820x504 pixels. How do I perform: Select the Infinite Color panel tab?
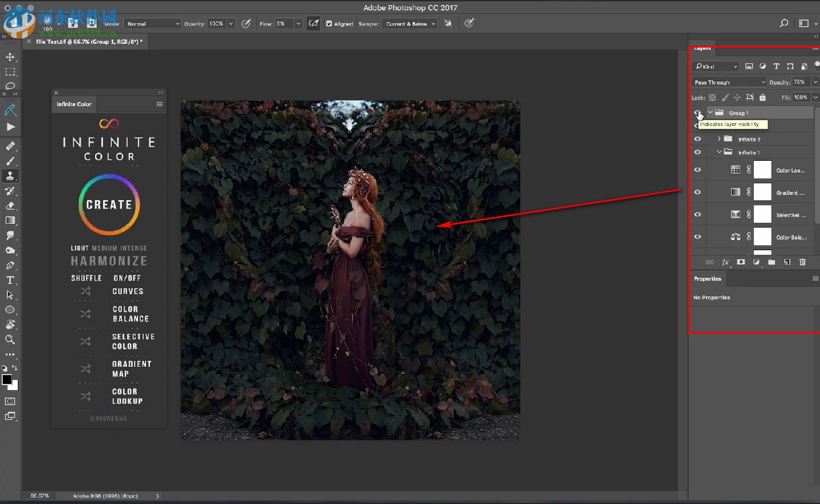coord(74,104)
